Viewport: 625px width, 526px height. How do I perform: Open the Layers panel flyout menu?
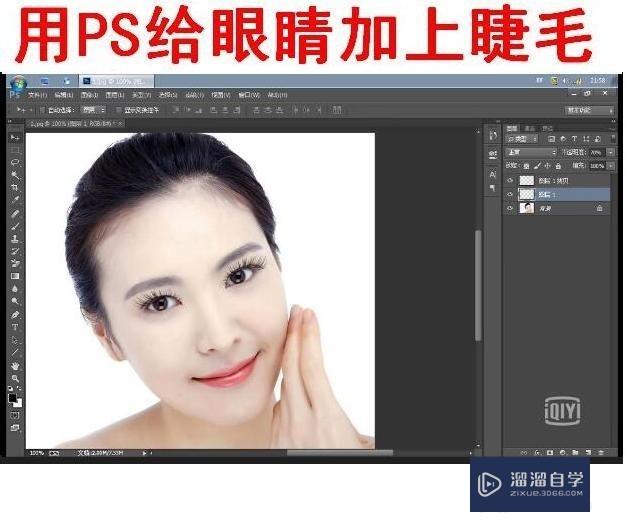coord(613,128)
